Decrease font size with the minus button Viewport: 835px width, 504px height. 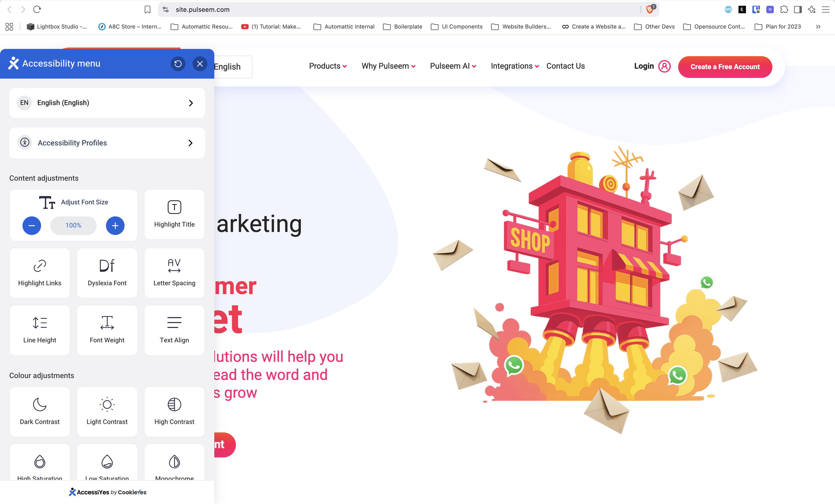tap(32, 225)
